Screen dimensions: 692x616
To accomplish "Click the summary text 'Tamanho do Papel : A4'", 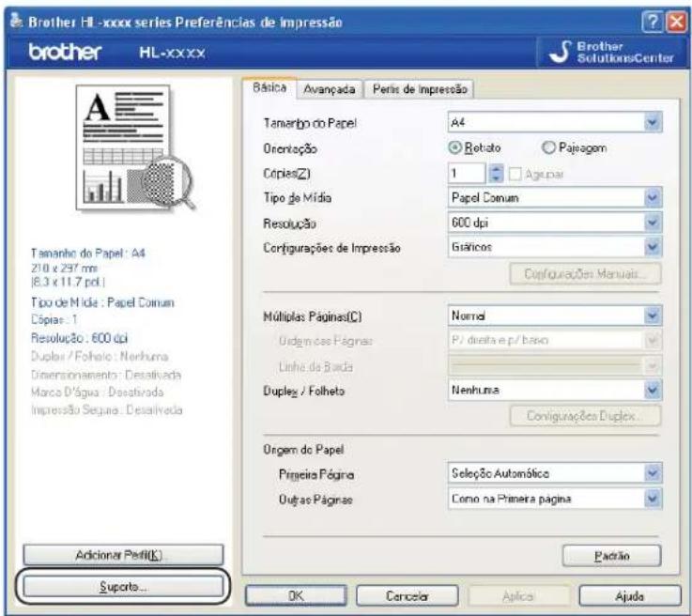I will 88,253.
